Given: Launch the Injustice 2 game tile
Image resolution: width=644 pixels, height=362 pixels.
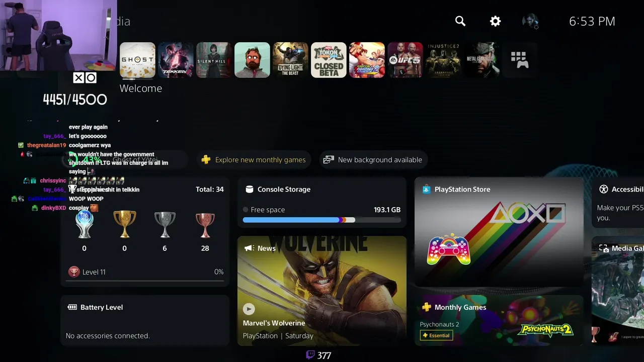Looking at the screenshot, I should click(443, 60).
